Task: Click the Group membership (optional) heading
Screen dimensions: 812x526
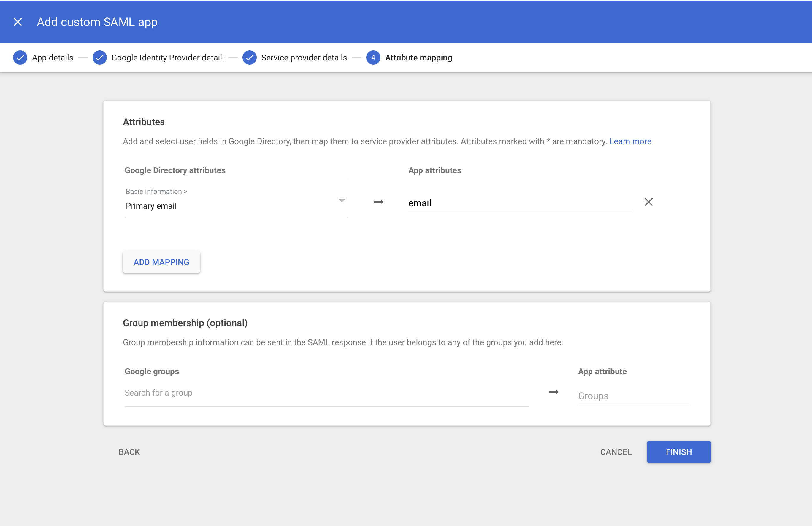Action: (185, 323)
